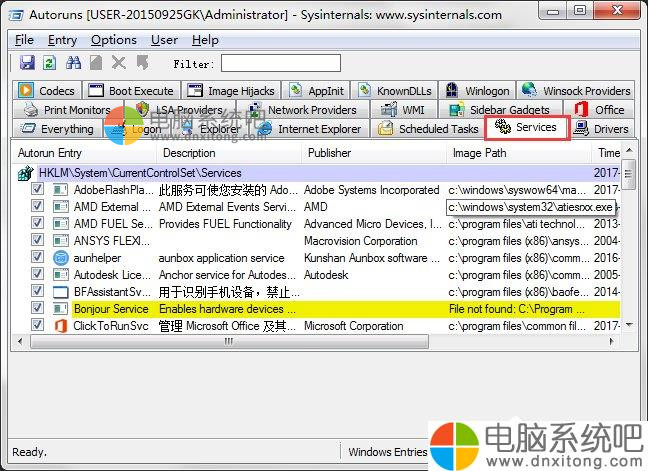This screenshot has width=648, height=471.
Task: Sort by Description column header
Action: 229,153
